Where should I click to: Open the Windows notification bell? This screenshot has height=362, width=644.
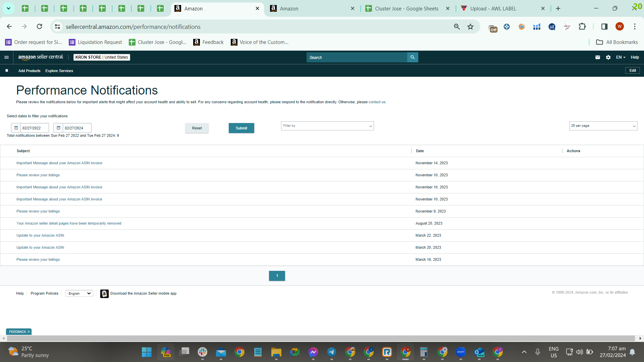(x=632, y=352)
